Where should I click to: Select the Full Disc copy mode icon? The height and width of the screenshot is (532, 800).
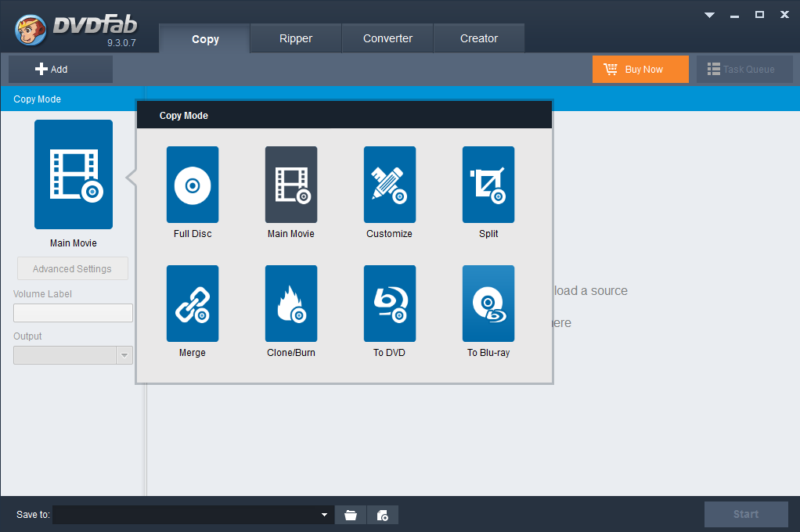tap(193, 185)
